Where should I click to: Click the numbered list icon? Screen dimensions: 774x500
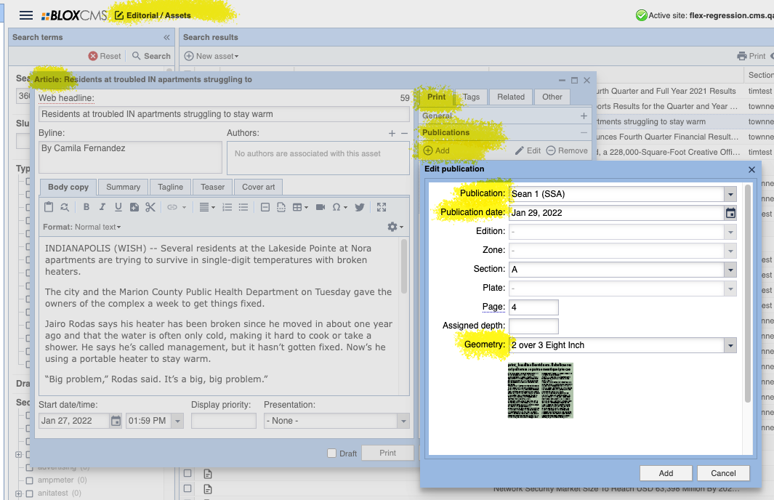[x=227, y=207]
